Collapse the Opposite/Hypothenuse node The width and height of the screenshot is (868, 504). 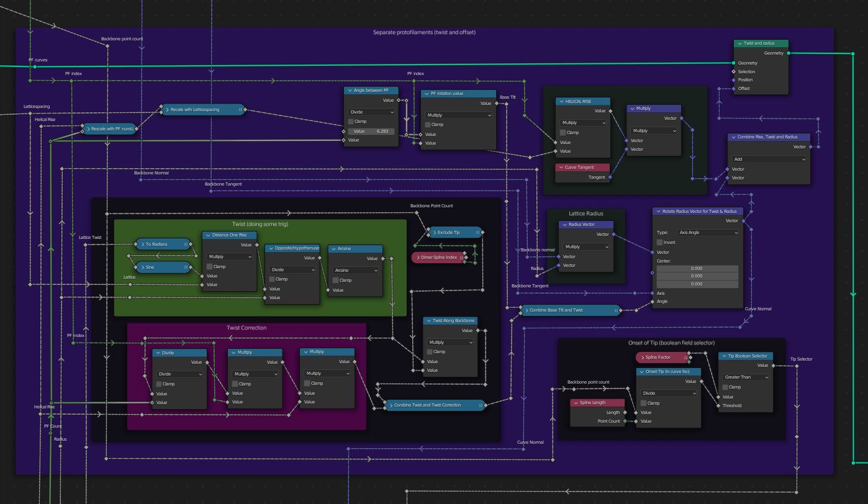271,248
